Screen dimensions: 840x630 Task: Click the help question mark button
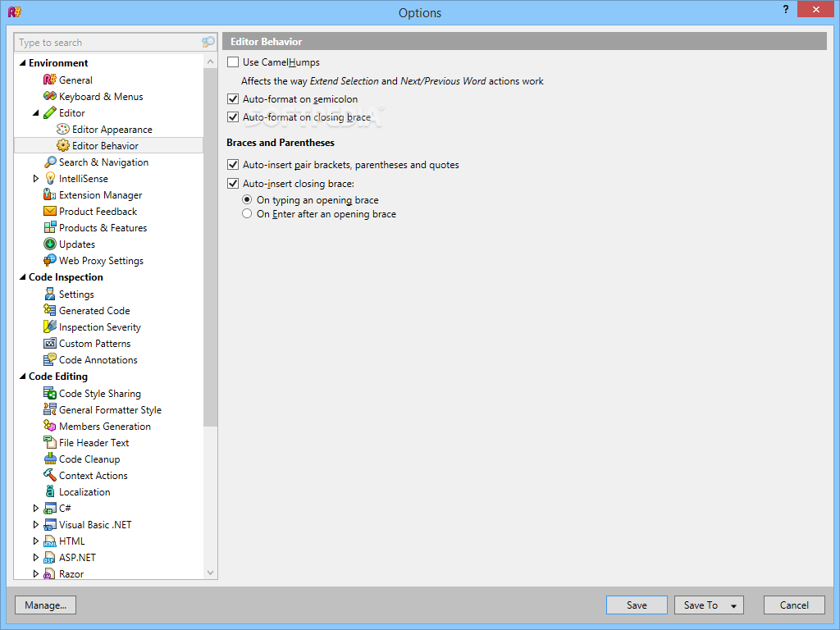pos(785,9)
